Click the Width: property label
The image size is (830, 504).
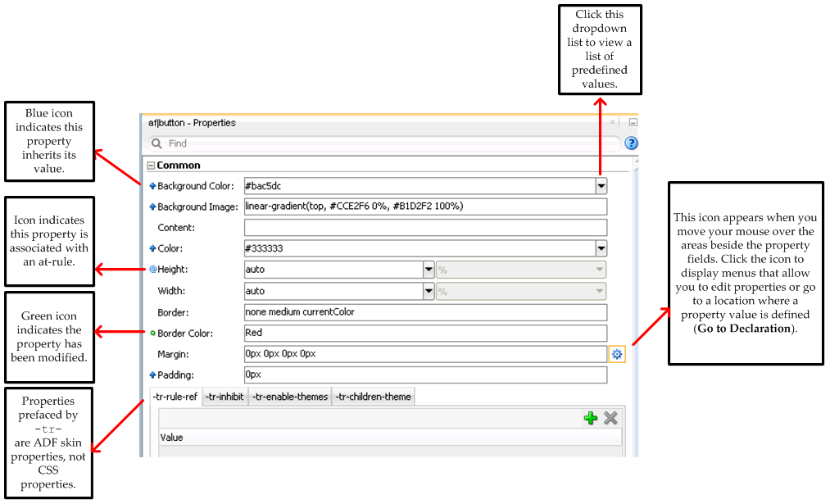click(x=171, y=291)
